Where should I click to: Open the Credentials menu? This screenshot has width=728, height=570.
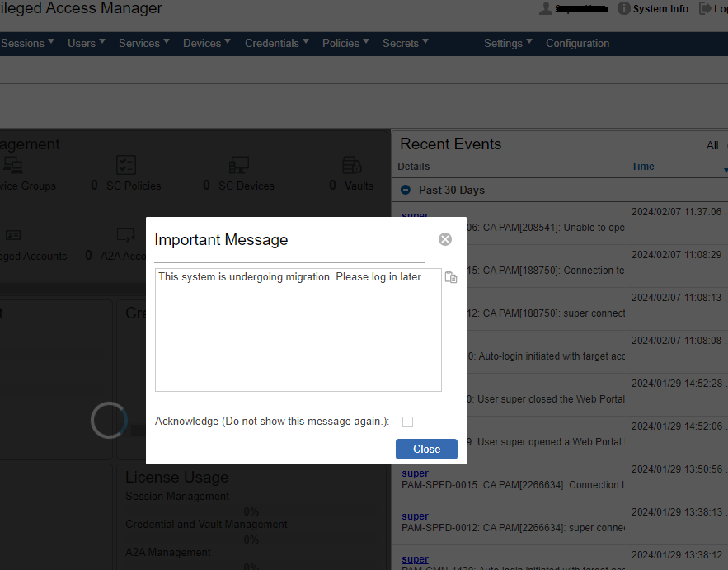pyautogui.click(x=277, y=43)
